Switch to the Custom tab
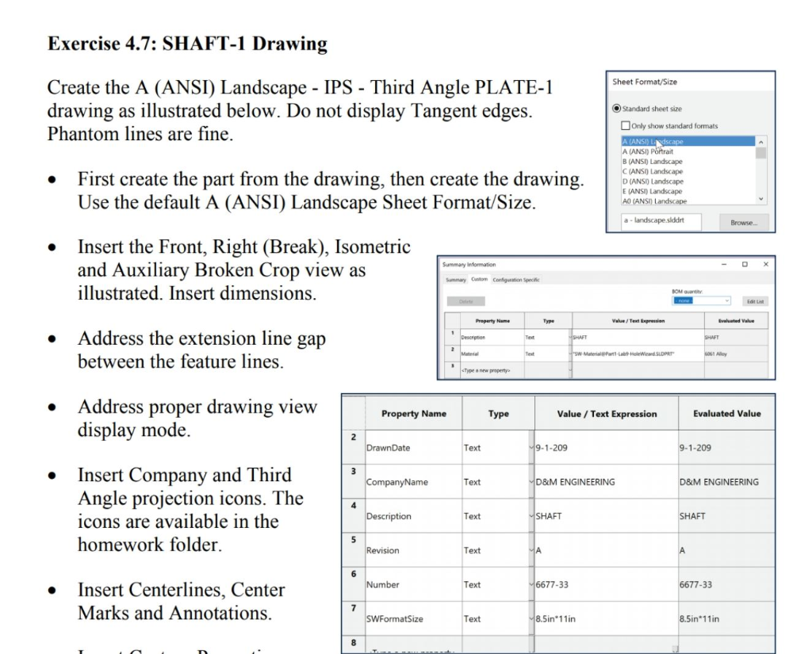 pyautogui.click(x=479, y=279)
